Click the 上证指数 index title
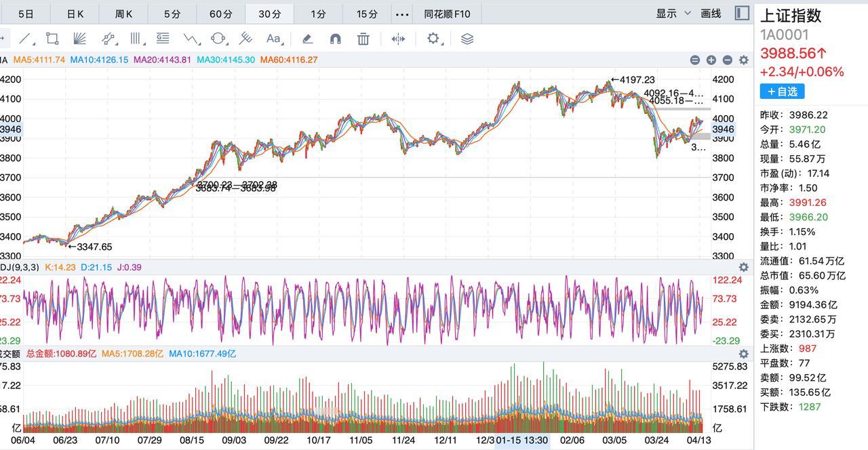The height and width of the screenshot is (450, 868). click(791, 15)
